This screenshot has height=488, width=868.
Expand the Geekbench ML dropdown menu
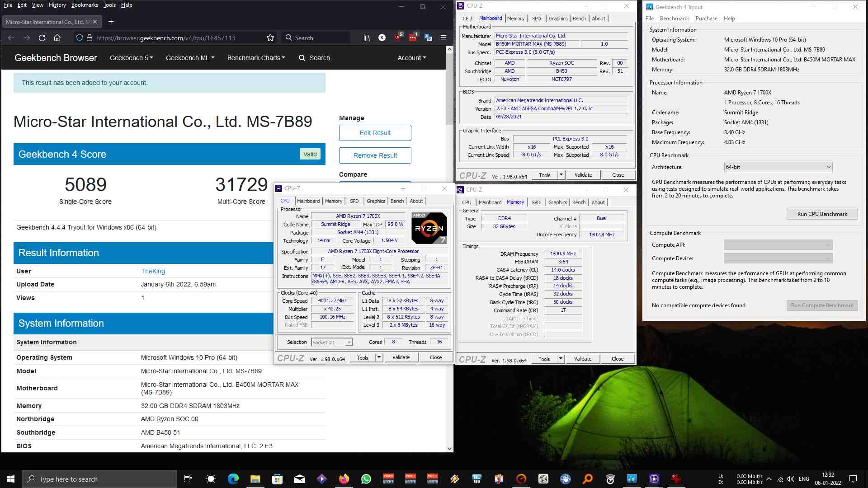[190, 58]
